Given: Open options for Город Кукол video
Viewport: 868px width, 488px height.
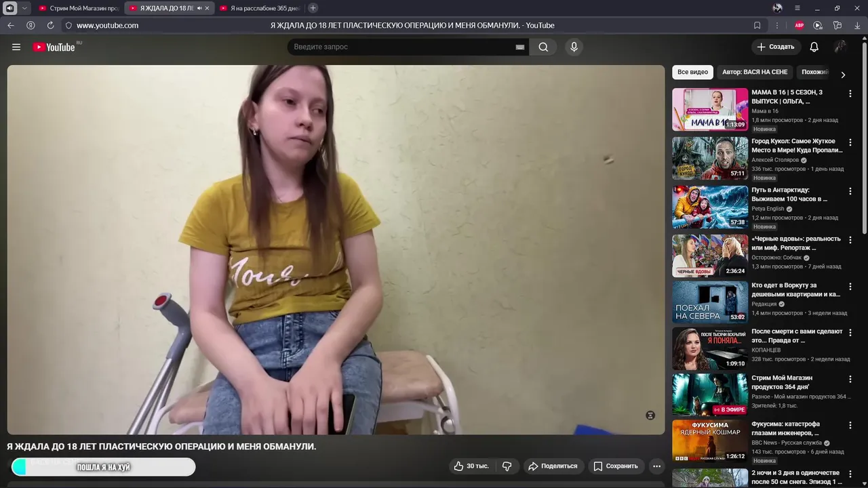Looking at the screenshot, I should point(850,142).
